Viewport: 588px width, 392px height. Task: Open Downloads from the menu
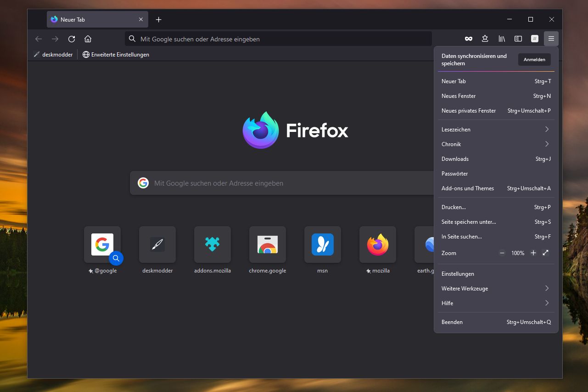point(496,159)
